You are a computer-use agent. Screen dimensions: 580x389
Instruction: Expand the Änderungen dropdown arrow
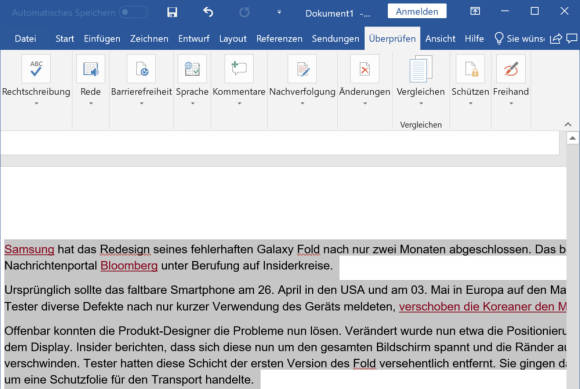(x=365, y=103)
